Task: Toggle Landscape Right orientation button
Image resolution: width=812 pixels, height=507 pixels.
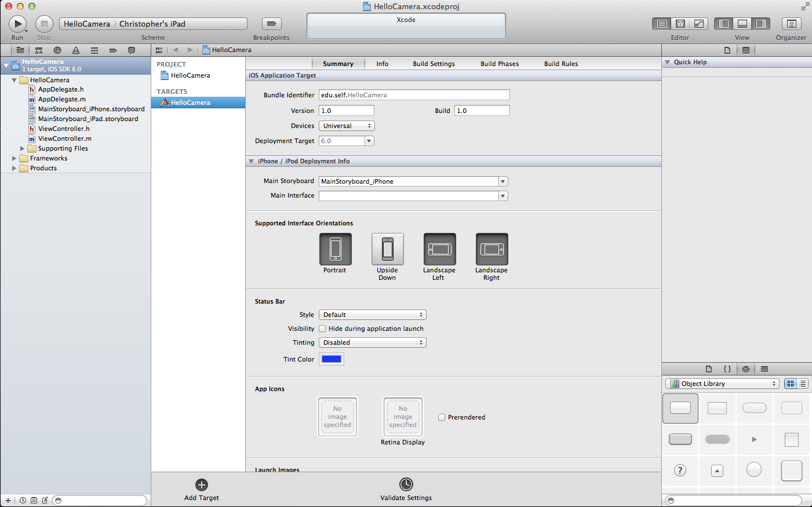Action: click(x=492, y=249)
